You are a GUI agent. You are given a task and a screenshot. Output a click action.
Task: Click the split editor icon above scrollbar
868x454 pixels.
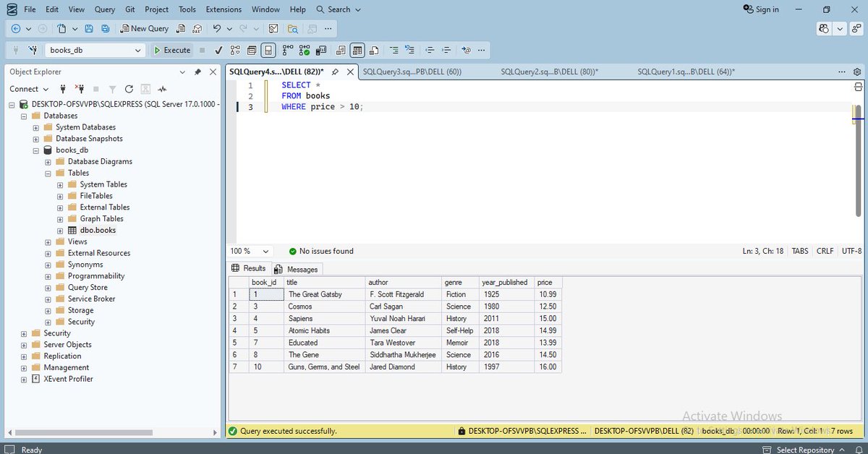point(859,86)
